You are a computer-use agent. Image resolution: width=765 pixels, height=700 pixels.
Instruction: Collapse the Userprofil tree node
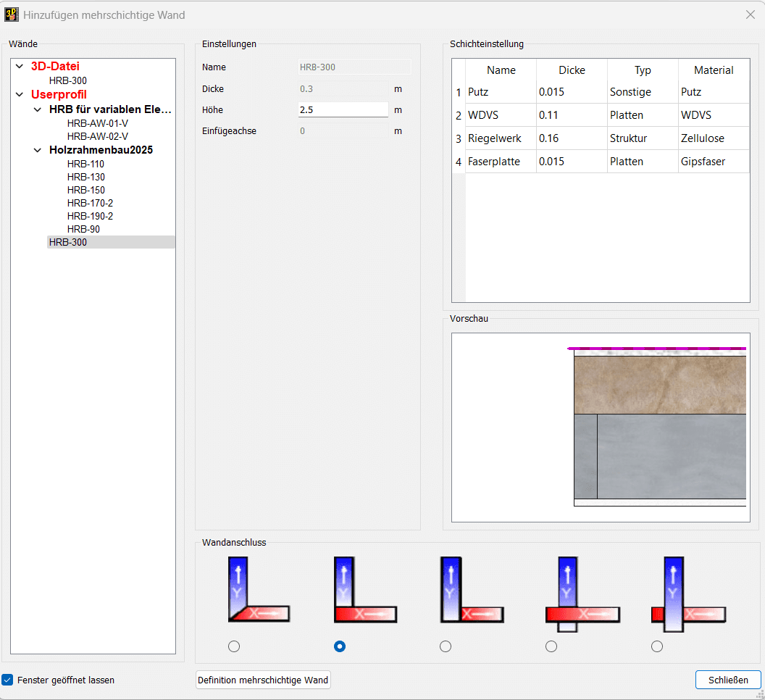click(x=20, y=95)
